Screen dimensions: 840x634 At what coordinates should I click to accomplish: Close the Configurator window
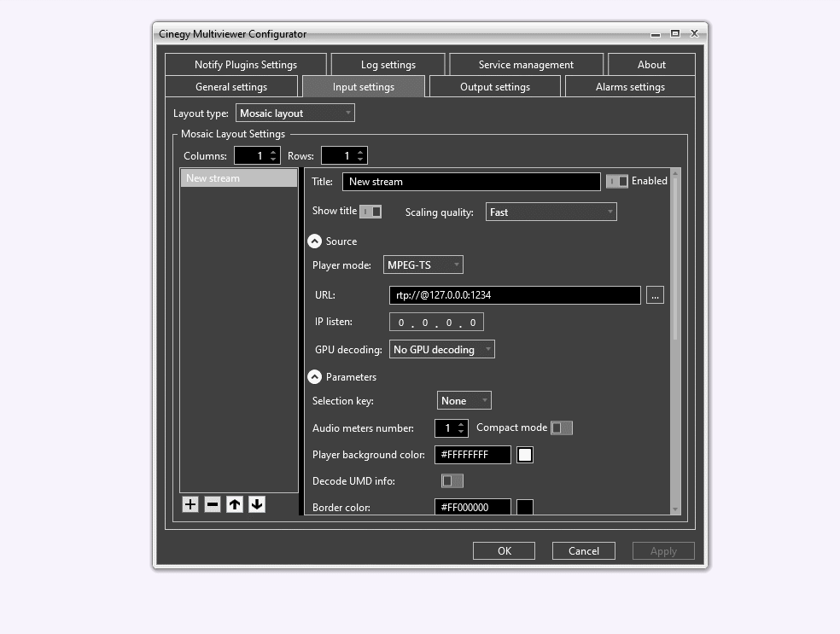click(x=694, y=33)
